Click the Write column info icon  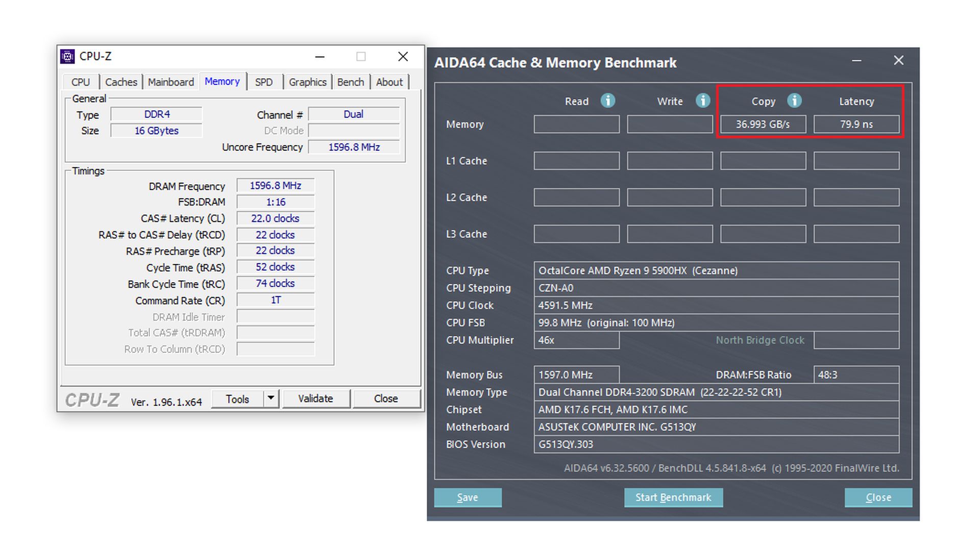(703, 101)
